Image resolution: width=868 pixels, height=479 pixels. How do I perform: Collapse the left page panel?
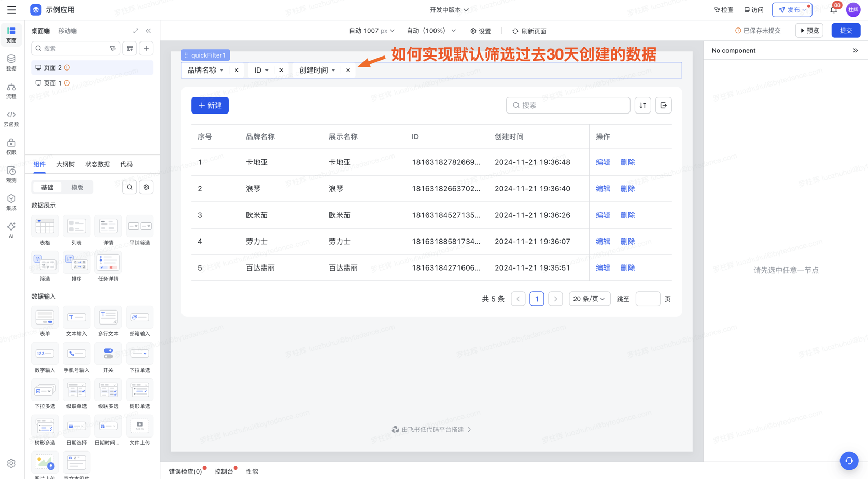pyautogui.click(x=149, y=31)
